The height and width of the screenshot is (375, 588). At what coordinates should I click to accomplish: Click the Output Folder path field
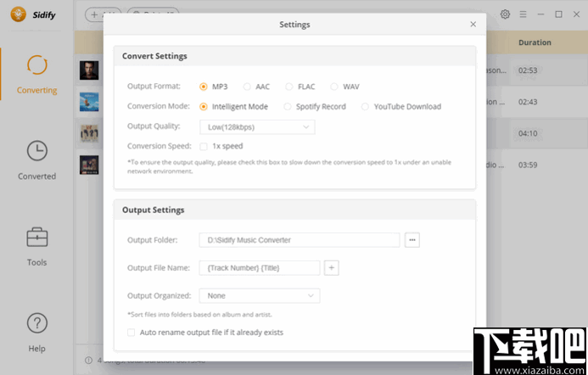point(299,240)
